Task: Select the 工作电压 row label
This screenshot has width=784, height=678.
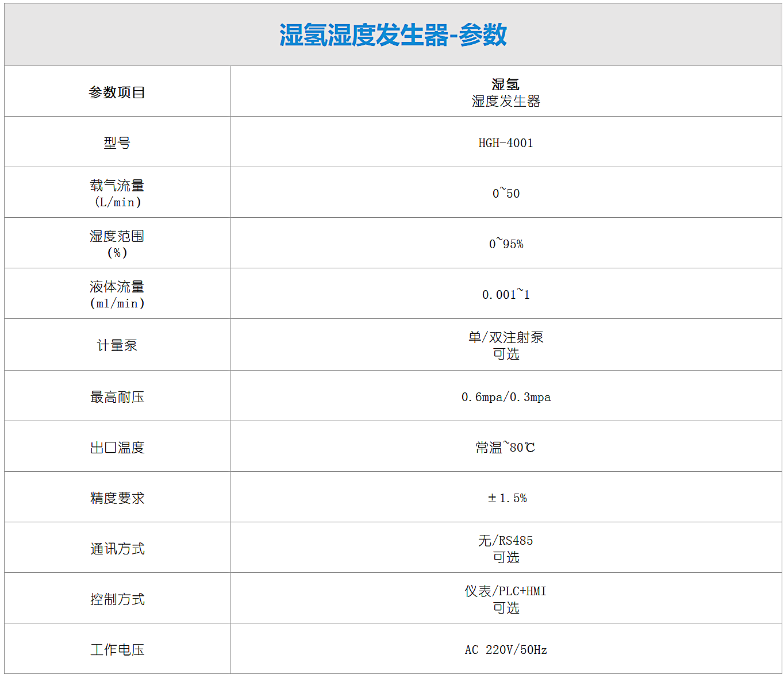Action: (117, 650)
